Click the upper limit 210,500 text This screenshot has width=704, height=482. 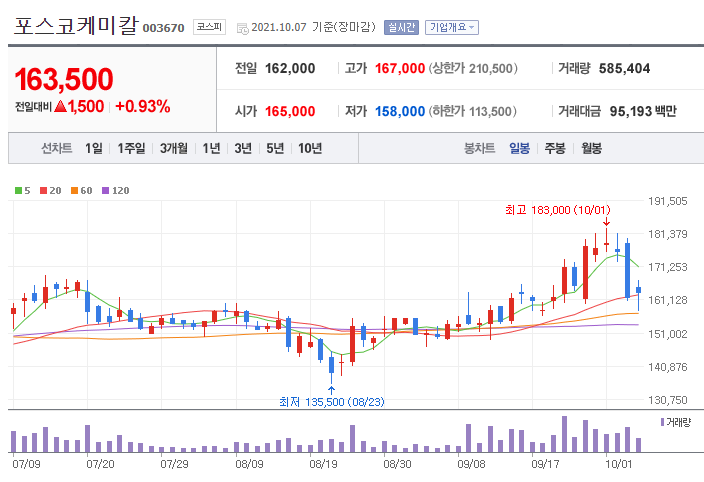pos(473,69)
